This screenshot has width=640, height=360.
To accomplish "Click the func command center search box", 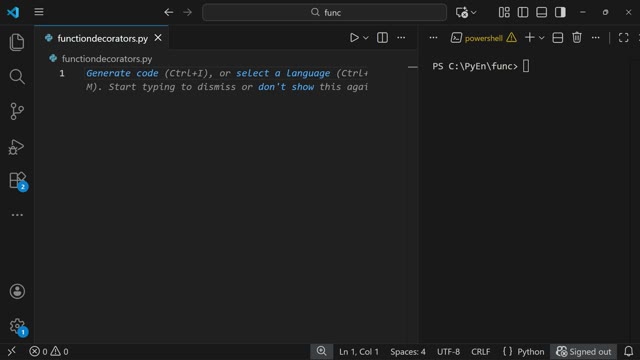I will pyautogui.click(x=324, y=12).
